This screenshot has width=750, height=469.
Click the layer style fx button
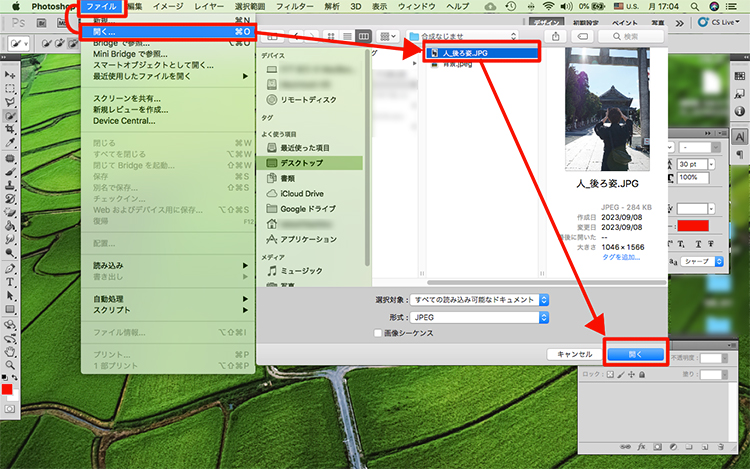pyautogui.click(x=641, y=447)
